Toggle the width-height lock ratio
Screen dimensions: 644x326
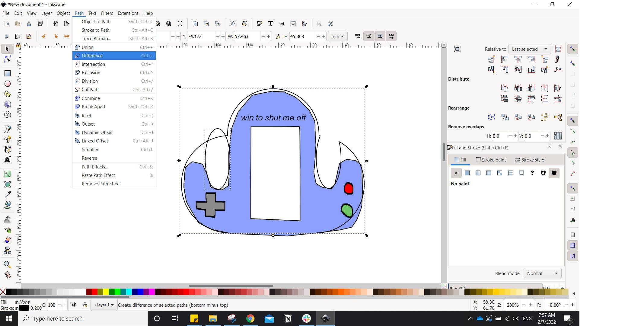coord(278,36)
